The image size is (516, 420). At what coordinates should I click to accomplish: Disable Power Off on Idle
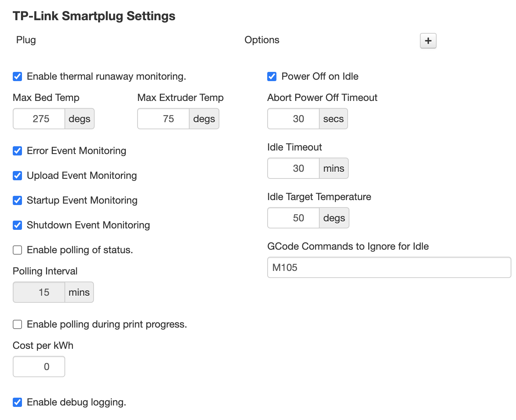point(271,76)
